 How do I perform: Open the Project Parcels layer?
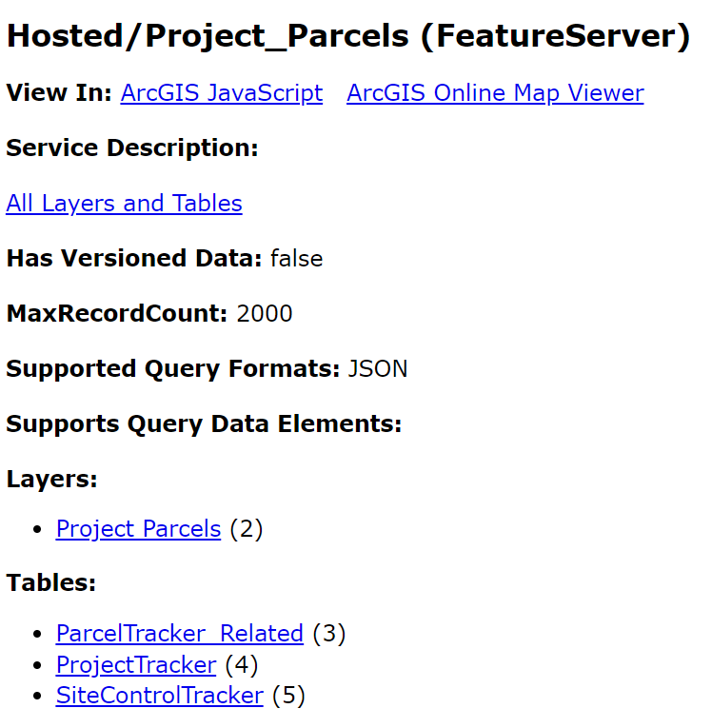(138, 529)
